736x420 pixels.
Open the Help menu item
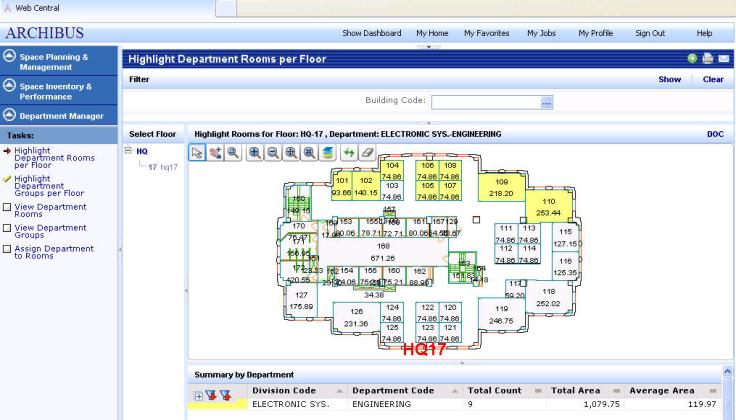coord(704,33)
